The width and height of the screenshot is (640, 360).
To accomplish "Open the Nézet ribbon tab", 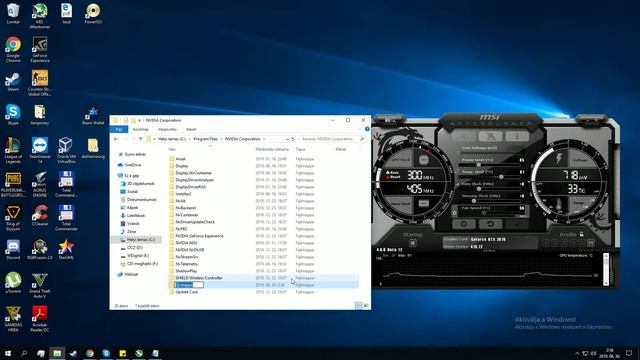I will [191, 129].
